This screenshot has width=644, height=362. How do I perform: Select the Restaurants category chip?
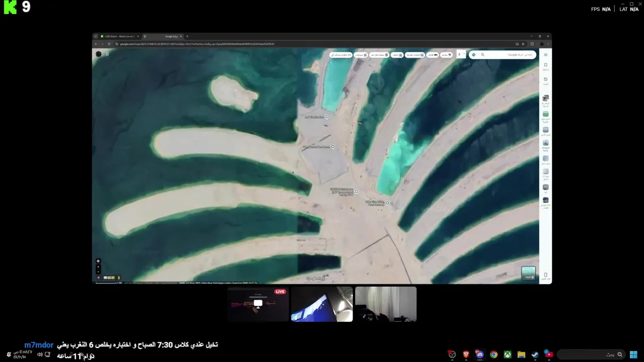446,55
